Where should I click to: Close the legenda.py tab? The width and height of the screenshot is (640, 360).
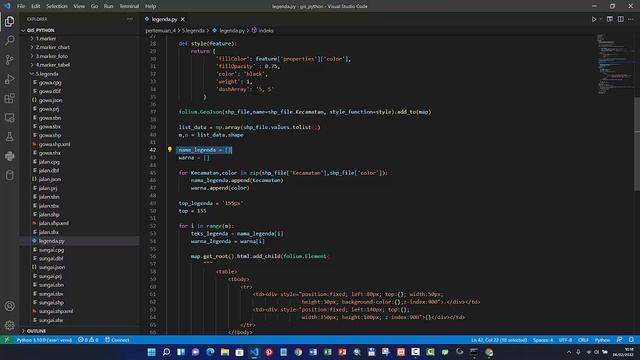pos(182,19)
